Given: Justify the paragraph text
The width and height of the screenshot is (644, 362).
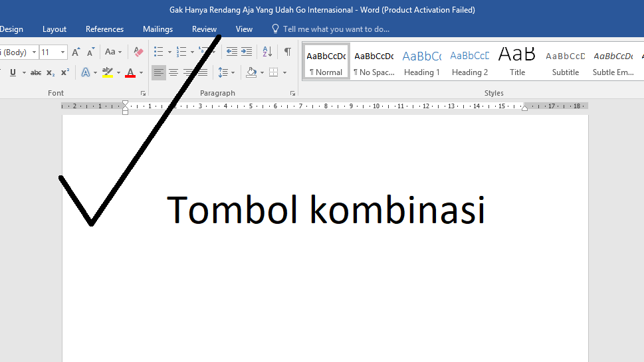Looking at the screenshot, I should point(203,72).
